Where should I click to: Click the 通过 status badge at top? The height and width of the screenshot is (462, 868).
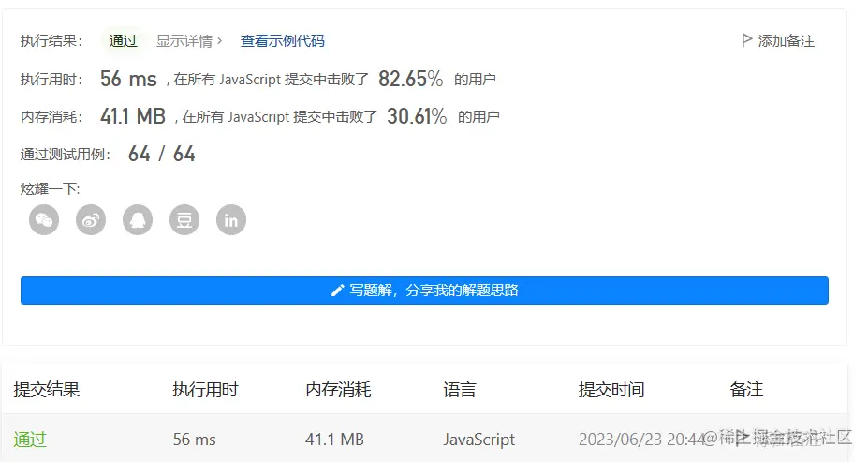(123, 41)
